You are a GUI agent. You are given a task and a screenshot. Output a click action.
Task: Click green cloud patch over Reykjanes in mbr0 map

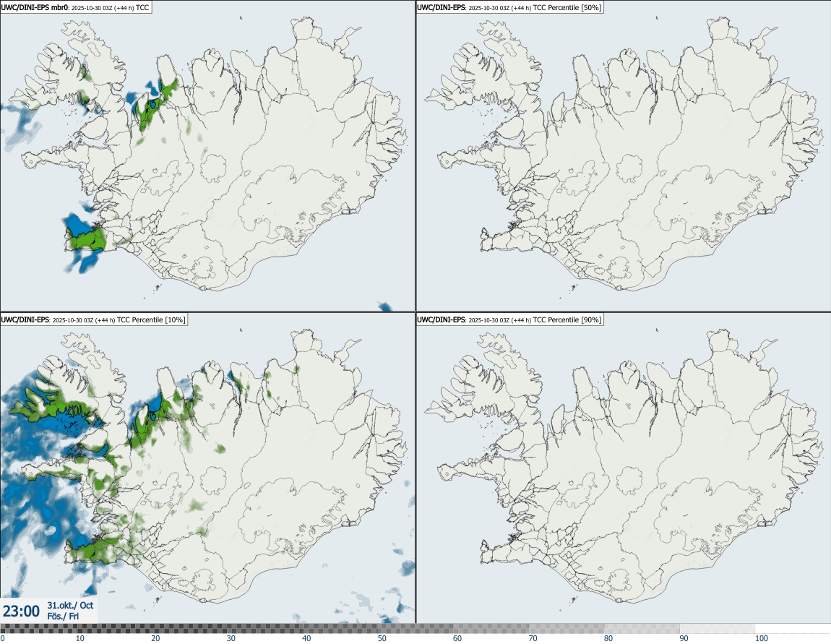[x=87, y=239]
